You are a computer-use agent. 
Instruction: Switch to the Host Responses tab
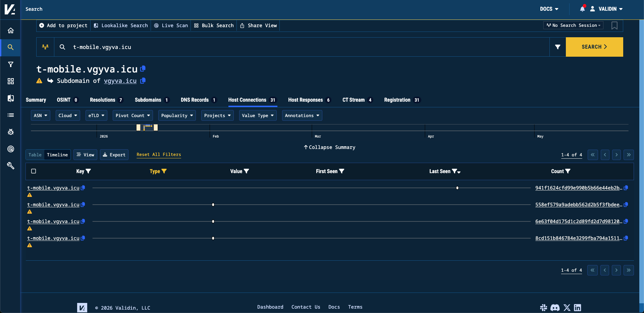[309, 100]
